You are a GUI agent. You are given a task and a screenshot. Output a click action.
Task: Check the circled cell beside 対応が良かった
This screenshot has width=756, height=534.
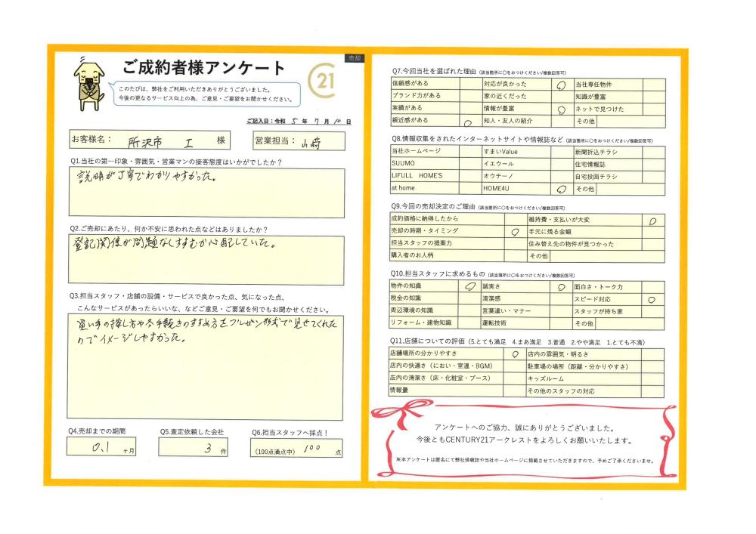(562, 85)
